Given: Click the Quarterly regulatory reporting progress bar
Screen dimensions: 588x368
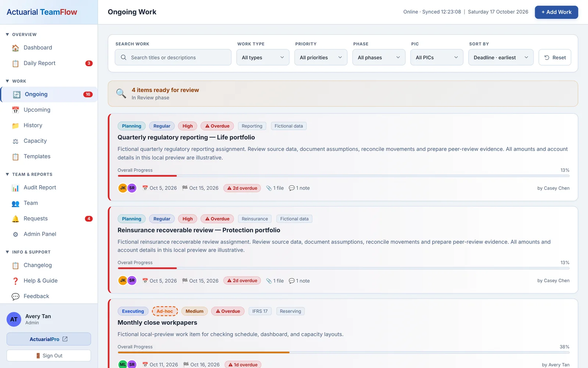Looking at the screenshot, I should click(x=344, y=176).
